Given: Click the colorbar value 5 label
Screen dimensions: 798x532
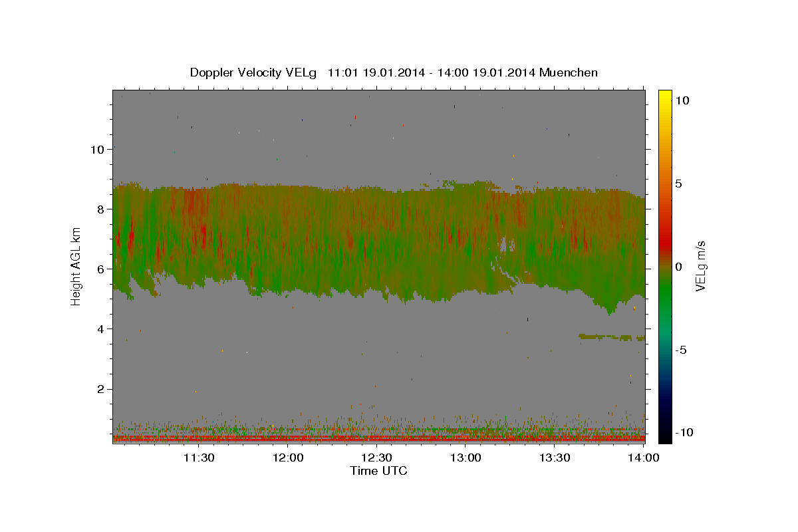Looking at the screenshot, I should pos(678,183).
